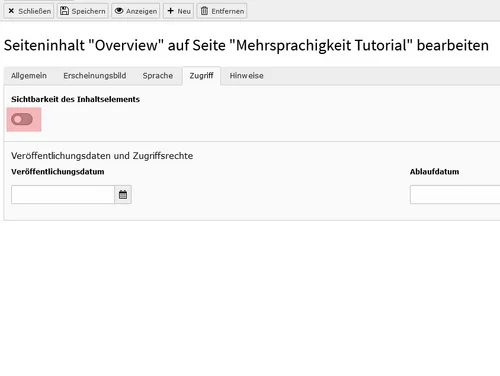Screen dimensions: 500x376
Task: Focus the Veröffentlichungsdatum input field
Action: coord(63,195)
